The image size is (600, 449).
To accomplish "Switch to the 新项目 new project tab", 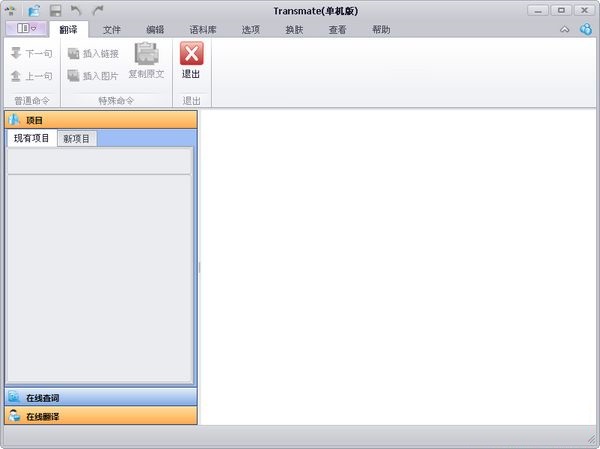I will pyautogui.click(x=76, y=138).
